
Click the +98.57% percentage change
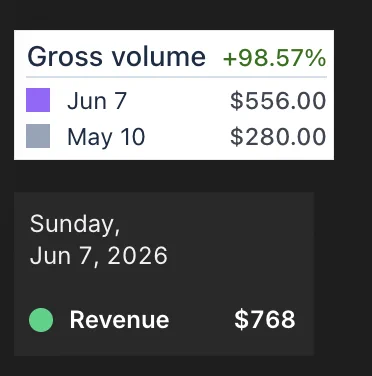coord(274,58)
